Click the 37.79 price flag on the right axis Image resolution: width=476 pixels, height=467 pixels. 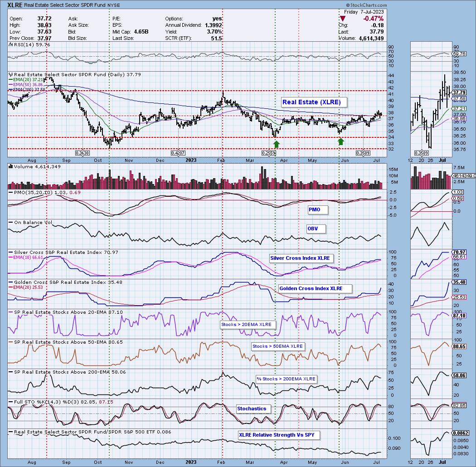(x=459, y=92)
